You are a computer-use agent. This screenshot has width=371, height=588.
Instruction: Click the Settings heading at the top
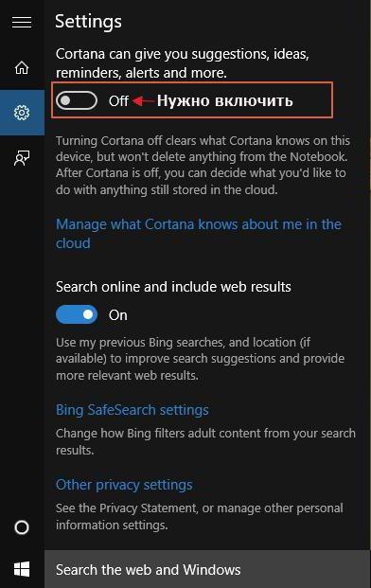click(88, 22)
